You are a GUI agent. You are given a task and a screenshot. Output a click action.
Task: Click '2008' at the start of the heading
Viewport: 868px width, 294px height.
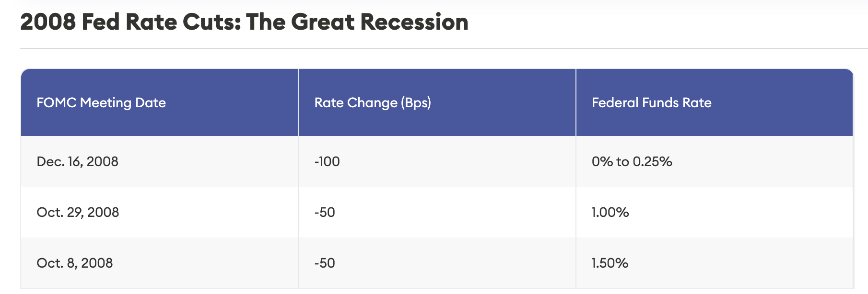(48, 22)
